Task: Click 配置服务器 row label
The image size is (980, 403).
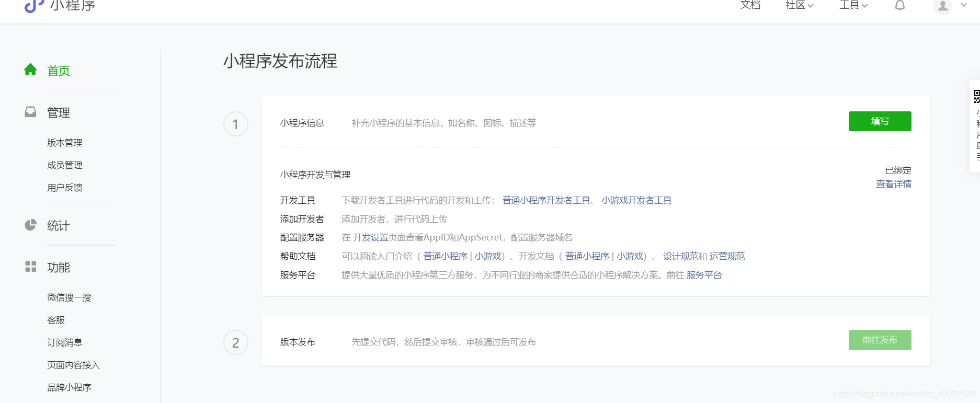Action: (x=302, y=237)
